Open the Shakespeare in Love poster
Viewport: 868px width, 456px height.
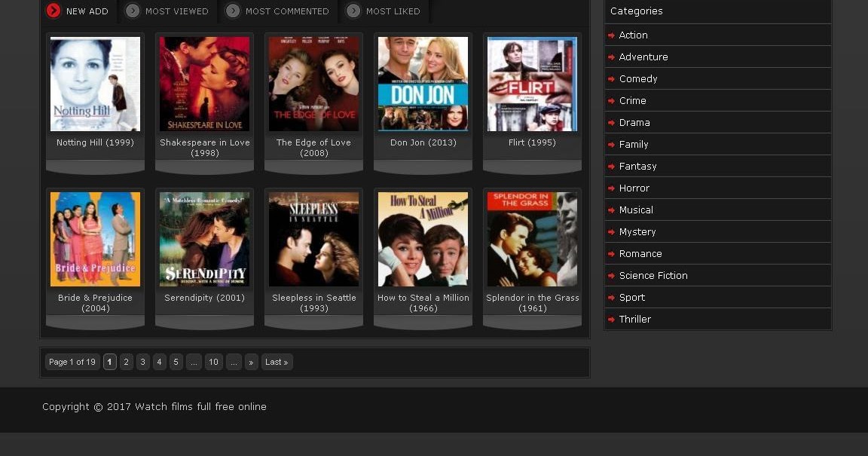[204, 84]
